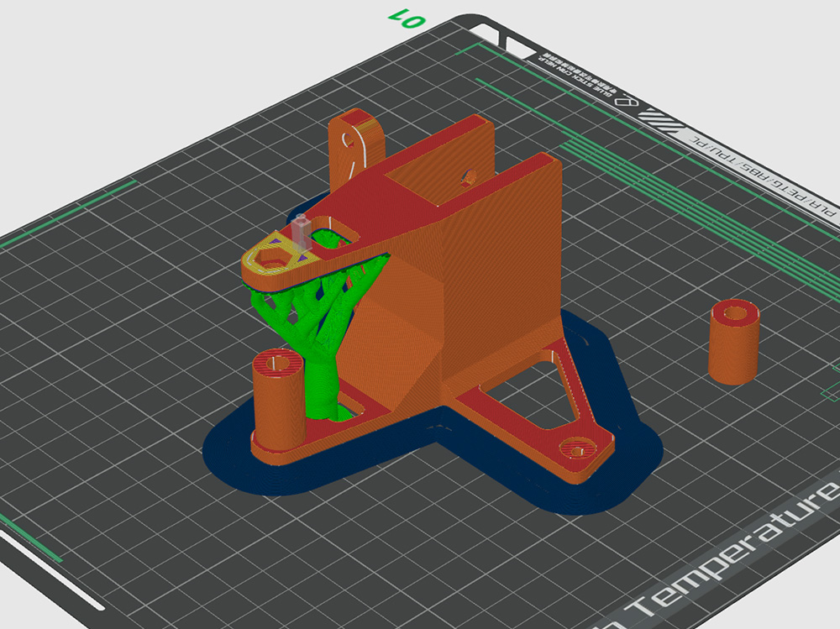Click the translucent nozzle marker above top layer
Screen dimensions: 840x629
click(301, 233)
